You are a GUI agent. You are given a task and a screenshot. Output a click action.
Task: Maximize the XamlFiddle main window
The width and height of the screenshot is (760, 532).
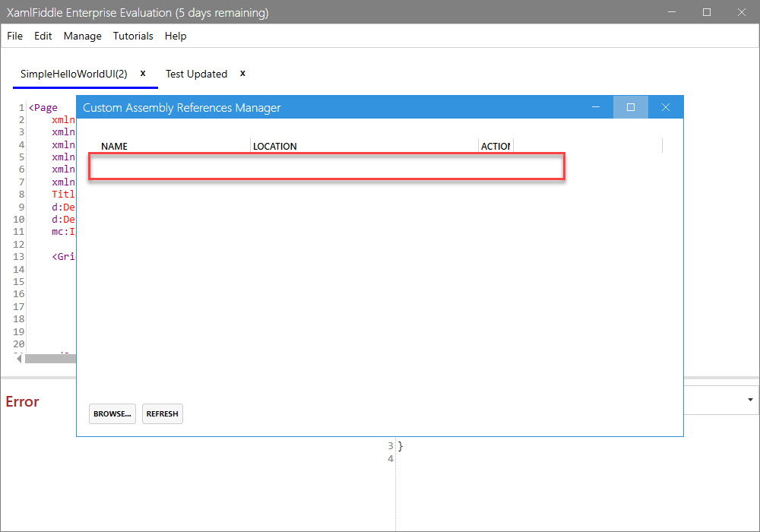(707, 12)
